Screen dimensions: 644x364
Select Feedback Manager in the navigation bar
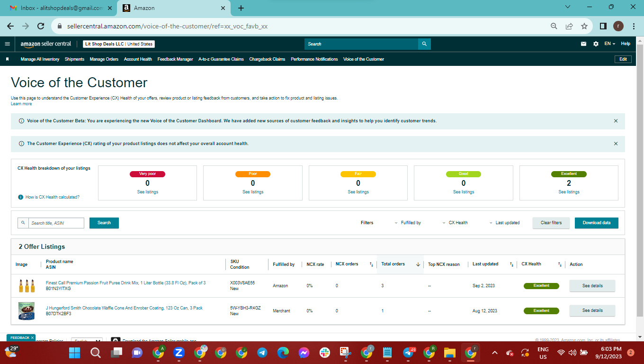175,59
